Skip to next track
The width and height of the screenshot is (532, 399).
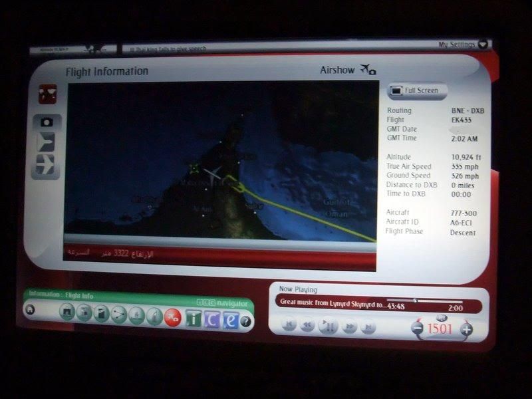pos(368,327)
